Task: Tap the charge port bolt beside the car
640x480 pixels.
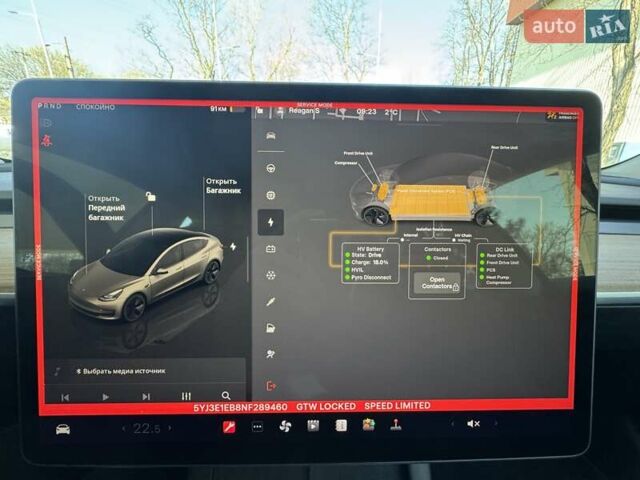Action: (x=233, y=247)
